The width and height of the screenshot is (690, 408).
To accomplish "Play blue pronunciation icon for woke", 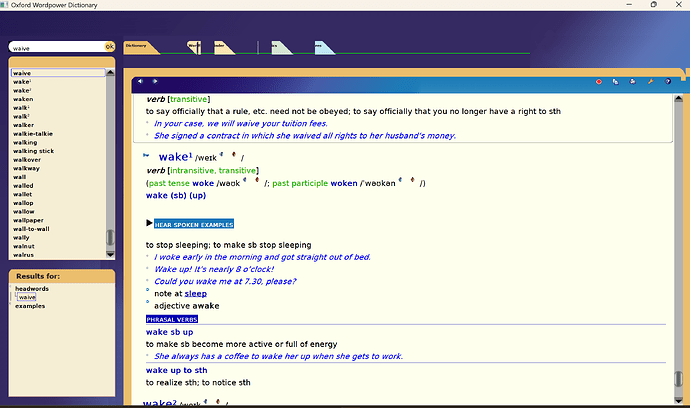I will click(x=245, y=180).
